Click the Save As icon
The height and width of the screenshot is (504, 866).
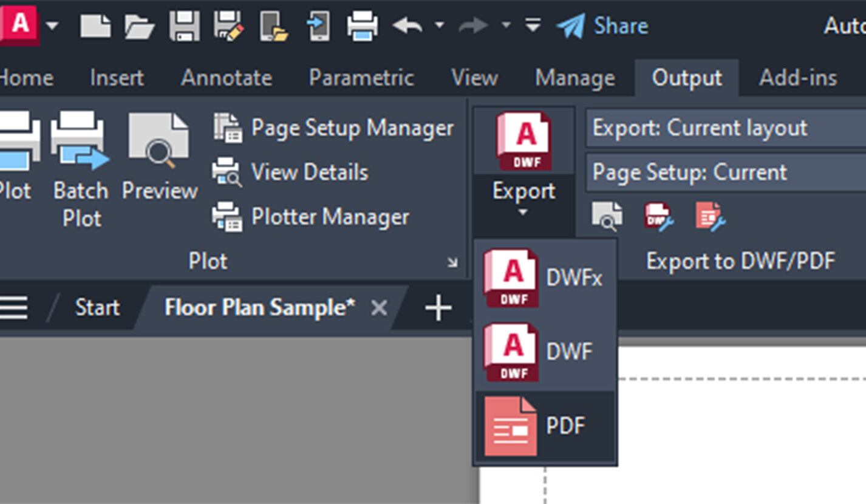(x=229, y=27)
